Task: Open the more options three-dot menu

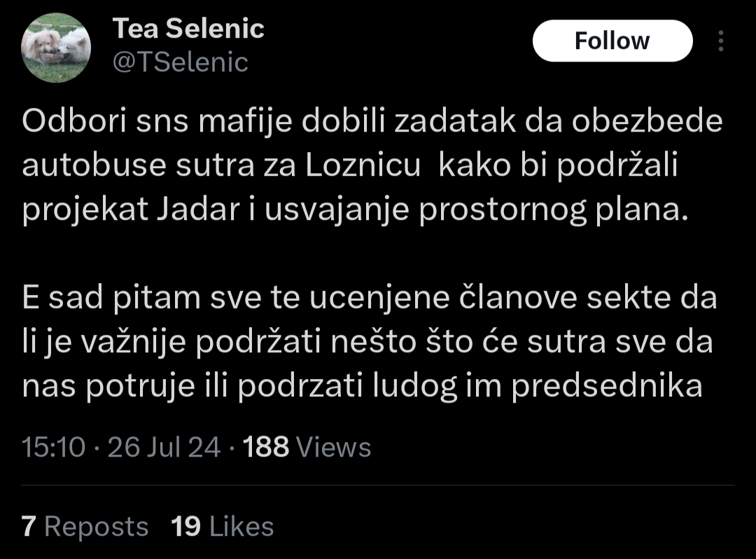Action: [721, 41]
